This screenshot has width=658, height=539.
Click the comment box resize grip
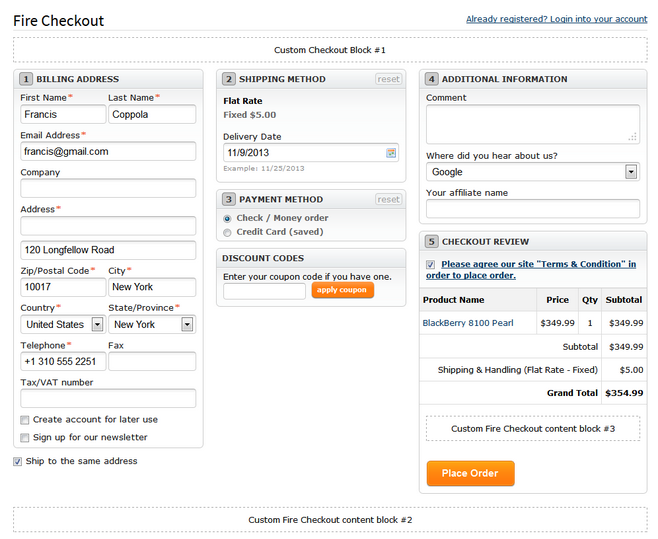632,137
